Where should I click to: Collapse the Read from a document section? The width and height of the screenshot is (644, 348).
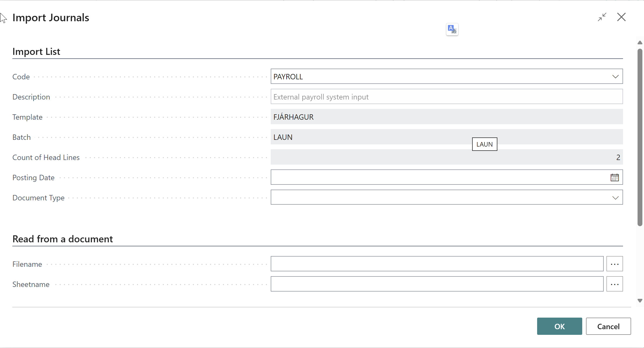(x=63, y=239)
